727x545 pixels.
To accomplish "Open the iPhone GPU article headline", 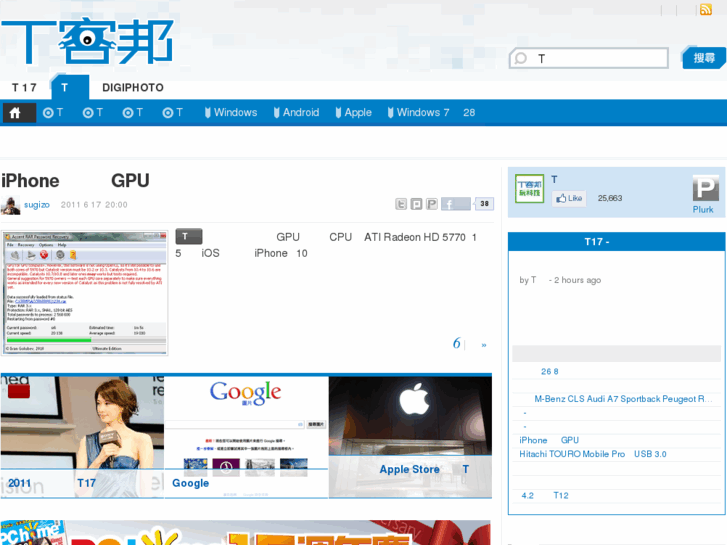I will (x=76, y=181).
